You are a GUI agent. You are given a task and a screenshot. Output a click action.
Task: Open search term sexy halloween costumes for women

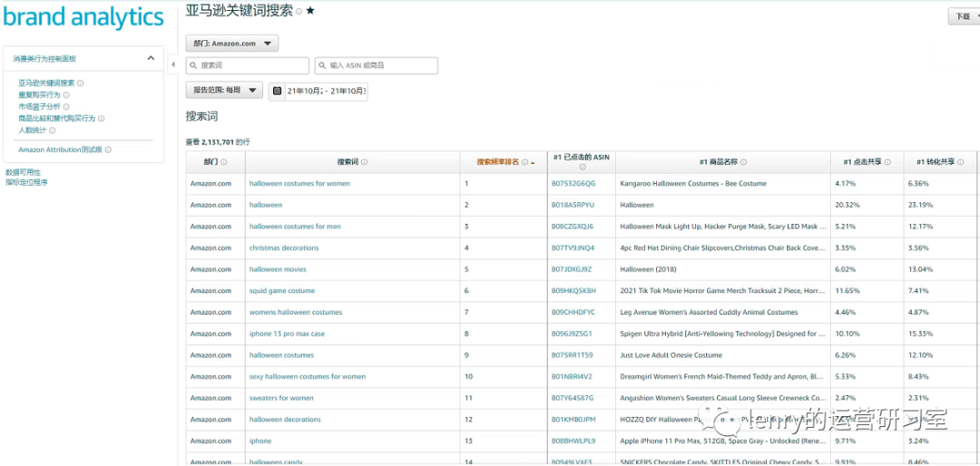pos(308,376)
